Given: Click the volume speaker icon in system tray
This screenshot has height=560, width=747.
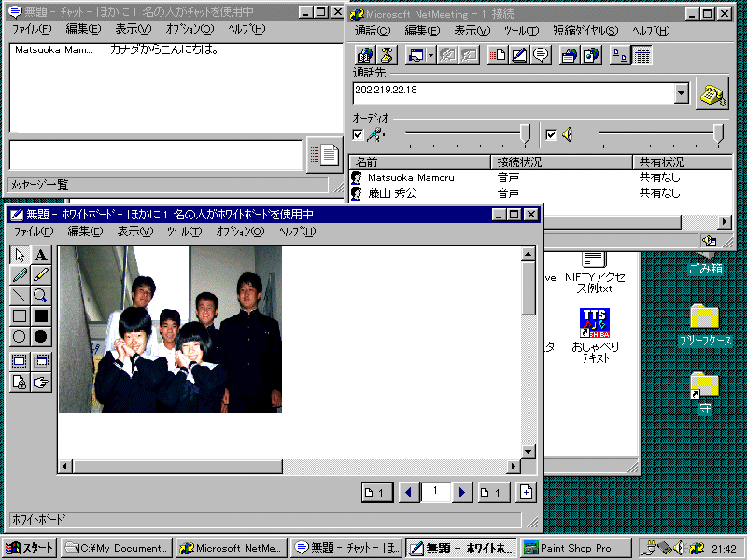Looking at the screenshot, I should [x=679, y=548].
